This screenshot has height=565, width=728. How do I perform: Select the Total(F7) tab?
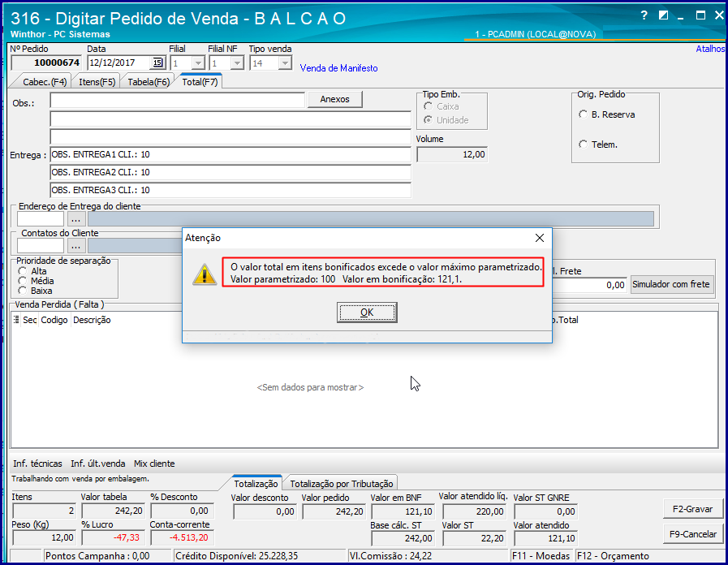(200, 82)
